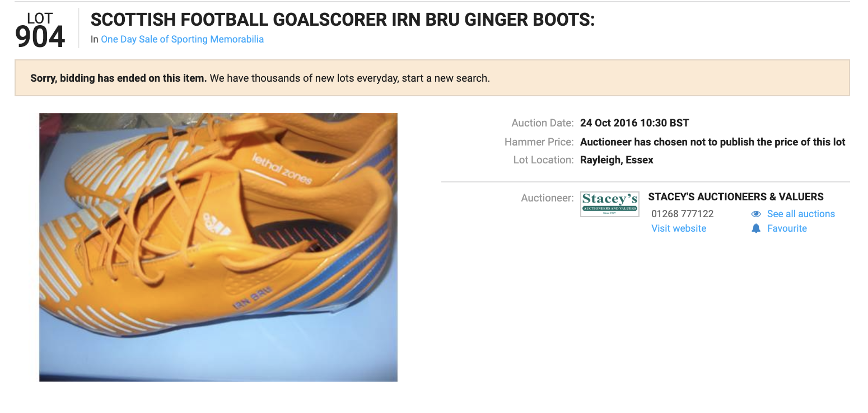Click the Stacey's auctioneer logo

coord(609,204)
